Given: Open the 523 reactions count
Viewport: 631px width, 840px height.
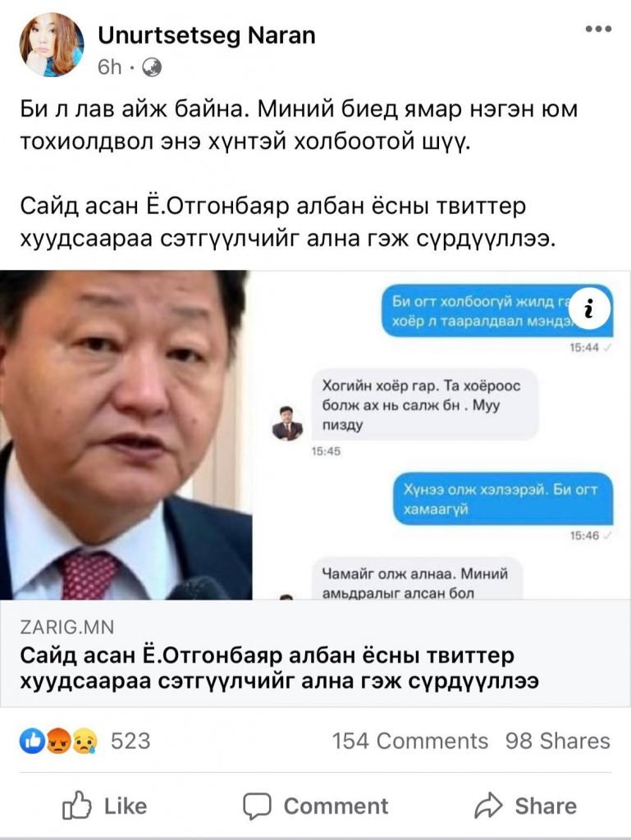Looking at the screenshot, I should tap(130, 741).
